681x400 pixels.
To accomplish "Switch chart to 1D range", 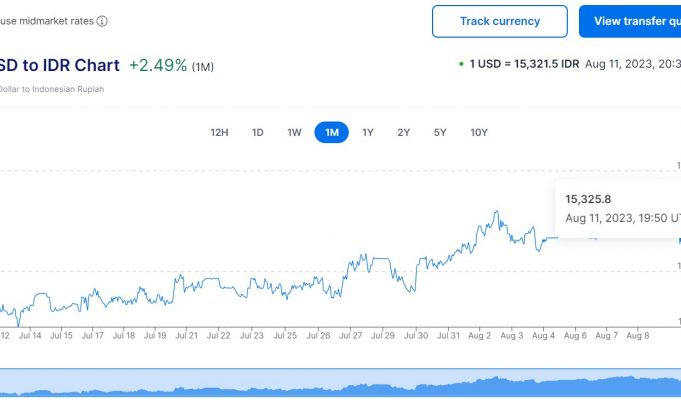I will click(257, 132).
